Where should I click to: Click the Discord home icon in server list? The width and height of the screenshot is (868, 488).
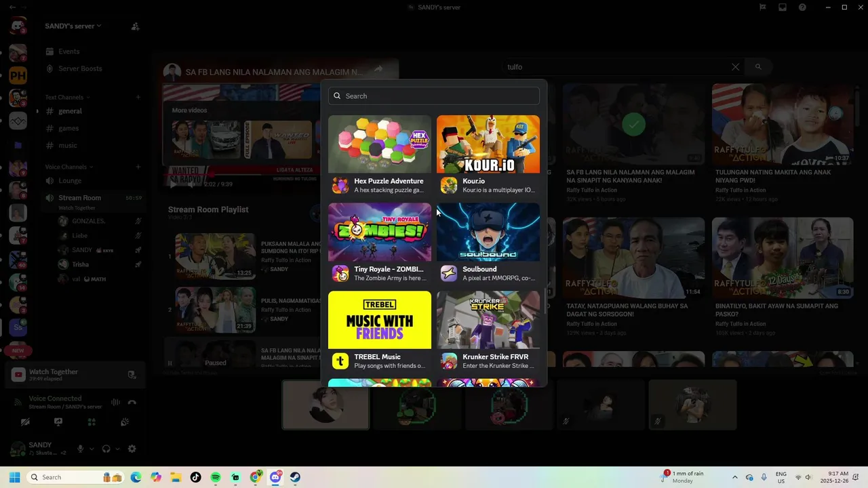point(18,26)
